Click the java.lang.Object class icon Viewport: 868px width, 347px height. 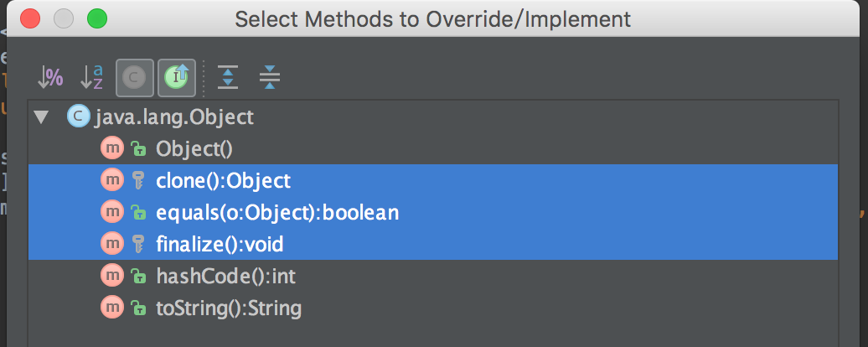(78, 117)
